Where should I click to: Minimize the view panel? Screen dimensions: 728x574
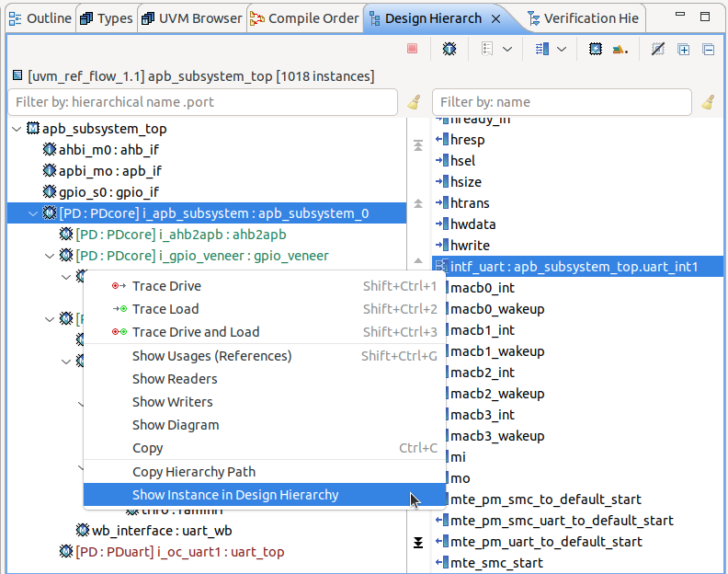(679, 16)
